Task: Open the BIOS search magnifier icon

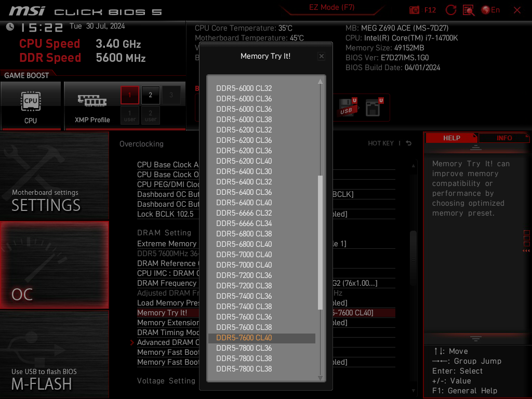Action: pyautogui.click(x=469, y=10)
